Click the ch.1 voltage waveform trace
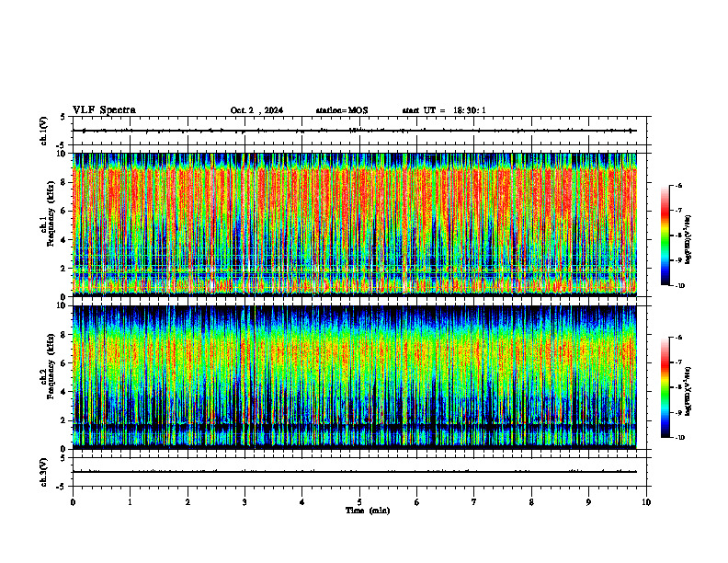The image size is (728, 563). [355, 131]
